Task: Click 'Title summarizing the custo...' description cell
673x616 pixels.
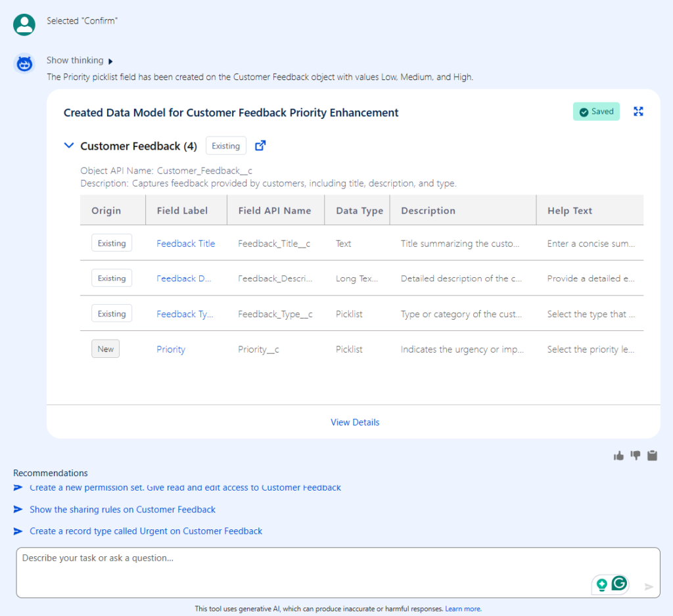Action: (460, 244)
